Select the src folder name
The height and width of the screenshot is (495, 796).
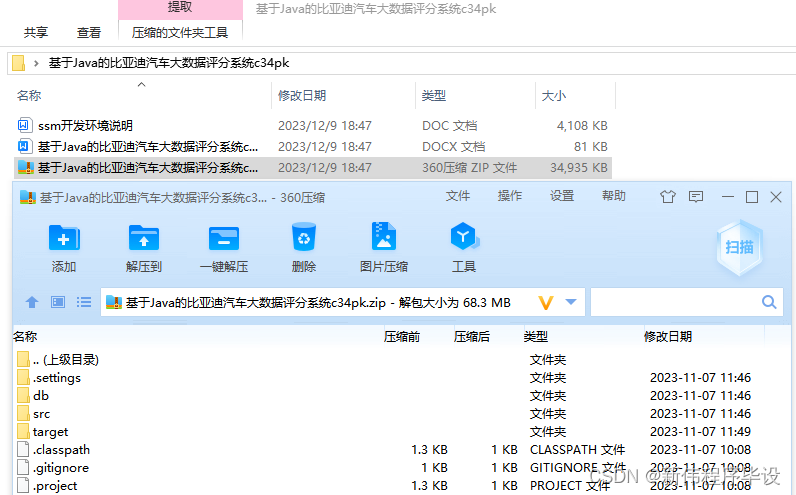(42, 414)
